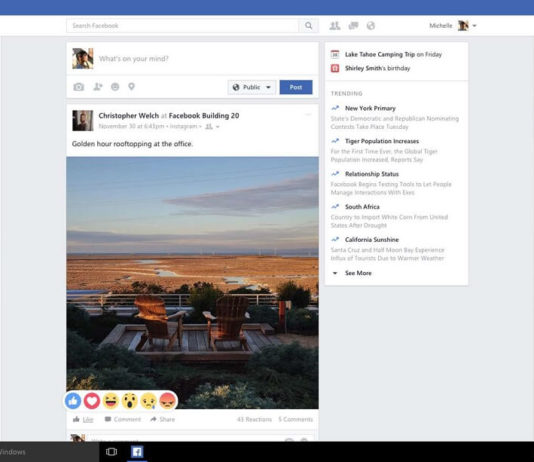
Task: Open the post audience dropdown near timestamp
Action: pos(212,127)
